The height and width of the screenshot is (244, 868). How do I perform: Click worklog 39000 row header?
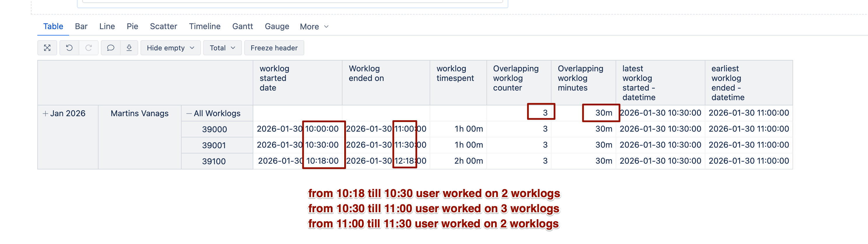coord(214,129)
